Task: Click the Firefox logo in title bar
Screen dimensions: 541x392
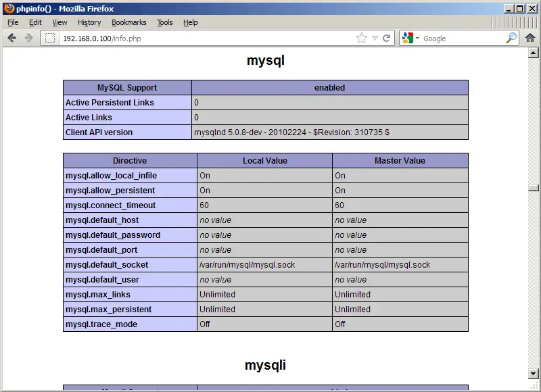Action: [x=9, y=8]
